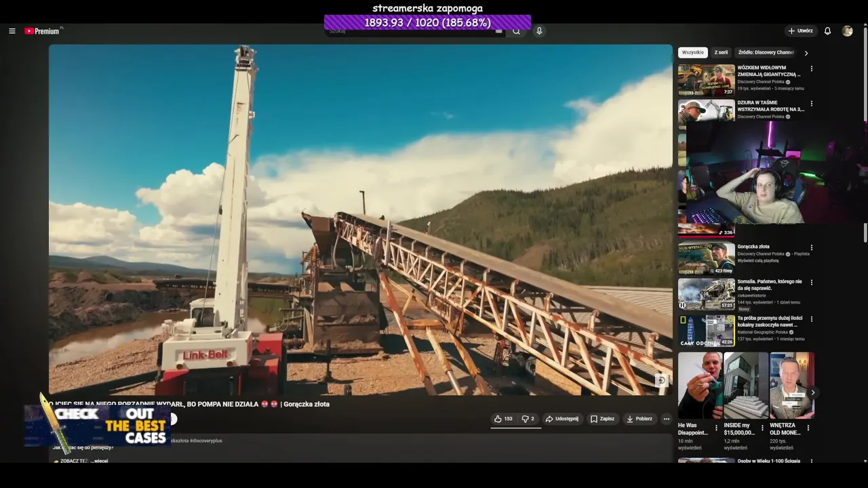The image size is (868, 488).
Task: Click the video title Gorączka złota
Action: pos(189,404)
